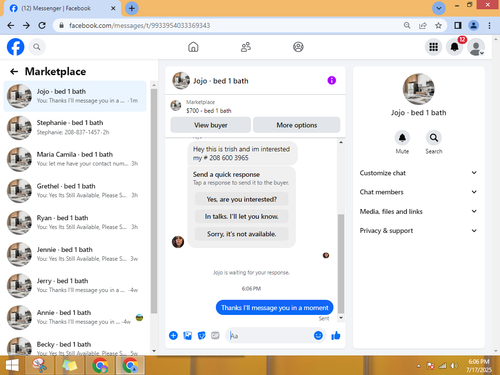Click the blue "Thanks I'll message you" bubble
This screenshot has height=375, width=500.
tap(274, 308)
